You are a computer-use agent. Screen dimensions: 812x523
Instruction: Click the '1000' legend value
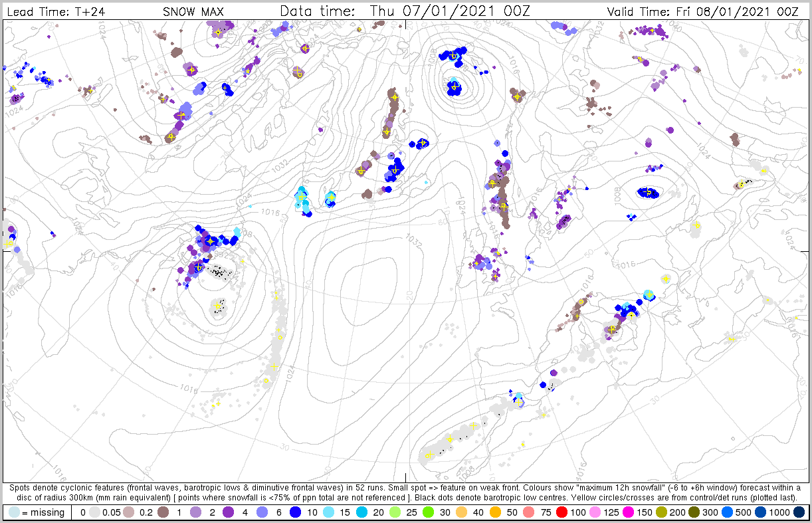[x=780, y=512]
